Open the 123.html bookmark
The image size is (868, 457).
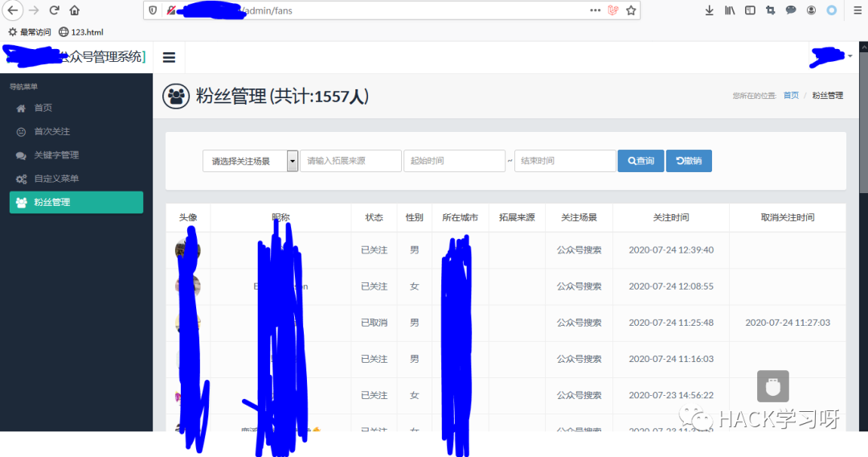point(81,32)
